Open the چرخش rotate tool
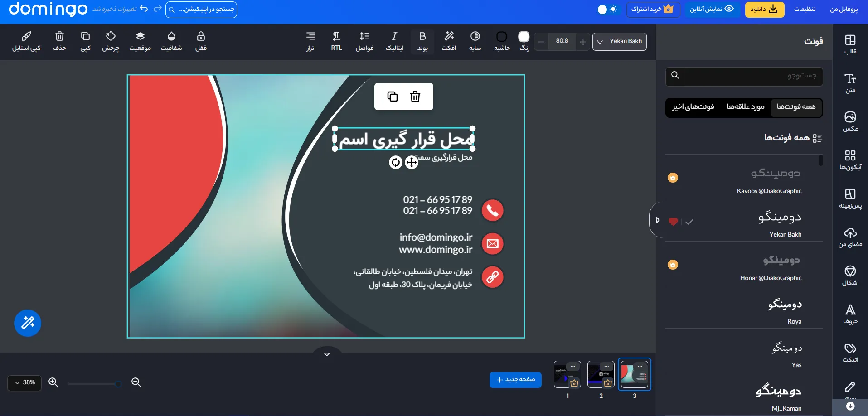 111,41
